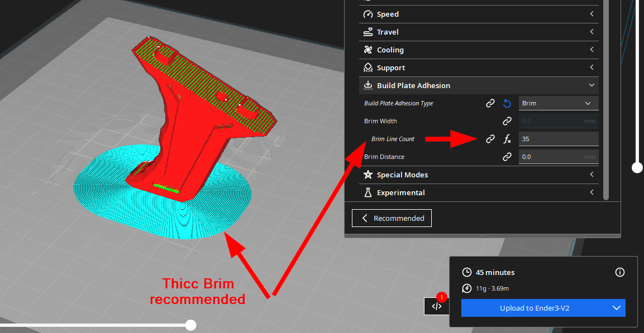644x333 pixels.
Task: Click the link icon for Brim Distance
Action: [507, 157]
